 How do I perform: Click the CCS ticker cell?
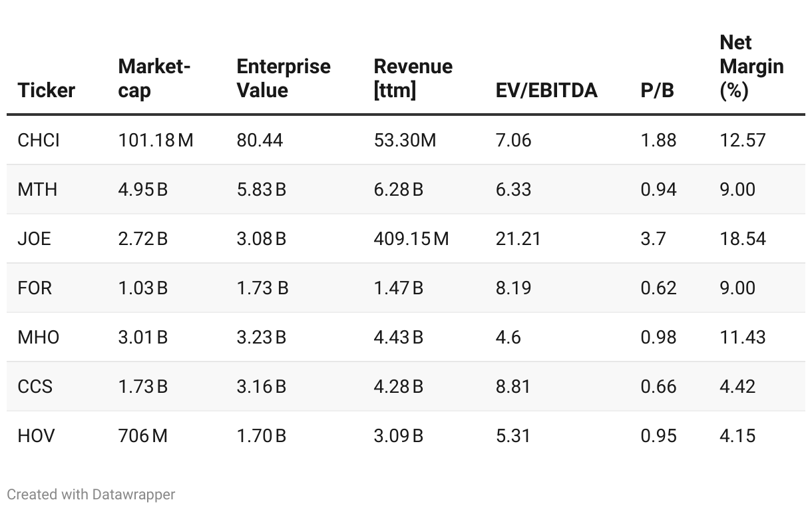(x=35, y=387)
